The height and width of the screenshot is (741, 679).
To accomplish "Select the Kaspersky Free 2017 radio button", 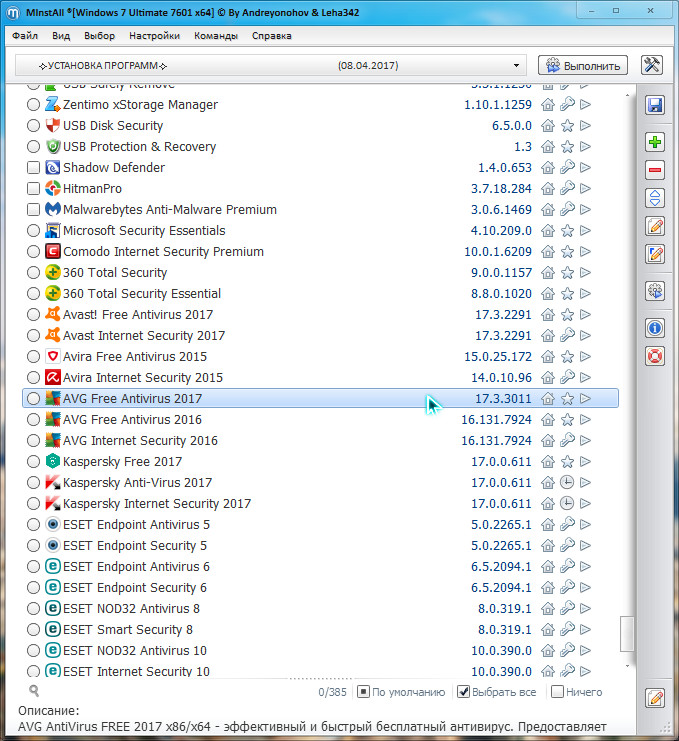I will [x=33, y=461].
